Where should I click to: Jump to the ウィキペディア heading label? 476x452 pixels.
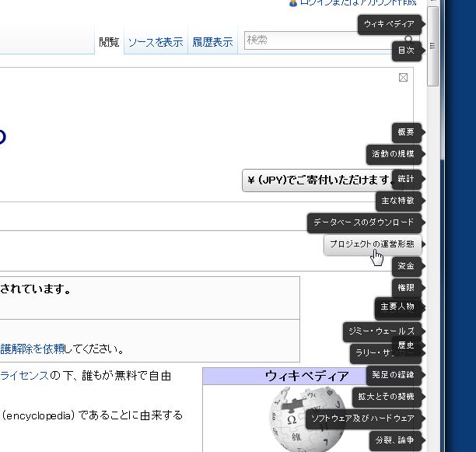tap(389, 24)
